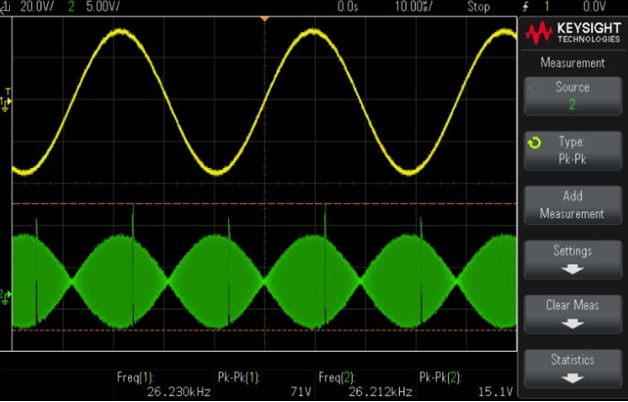Click channel 2 ground level marker

(5, 294)
